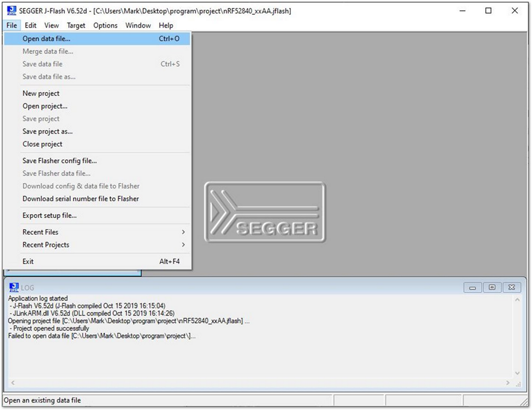Click LOG horizontal scrollbar left arrow
532x410 pixels.
pos(13,382)
